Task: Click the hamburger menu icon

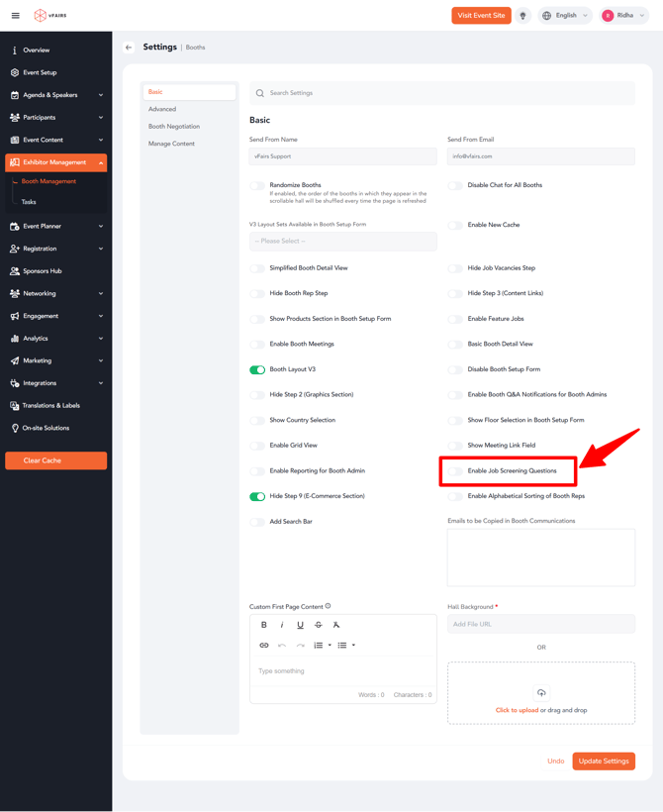Action: click(15, 16)
